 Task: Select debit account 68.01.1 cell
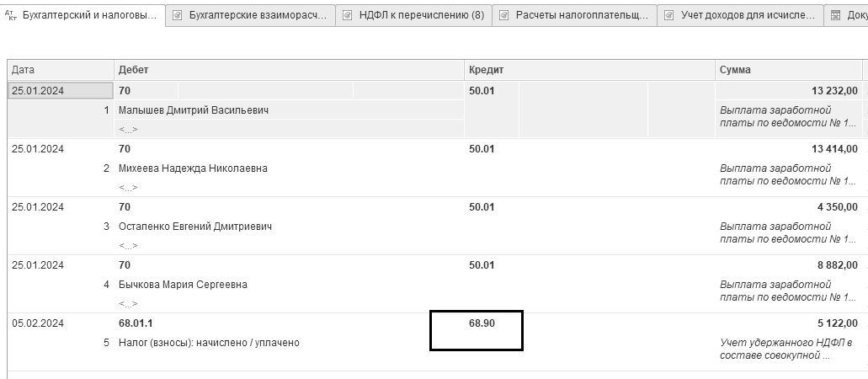click(x=136, y=323)
